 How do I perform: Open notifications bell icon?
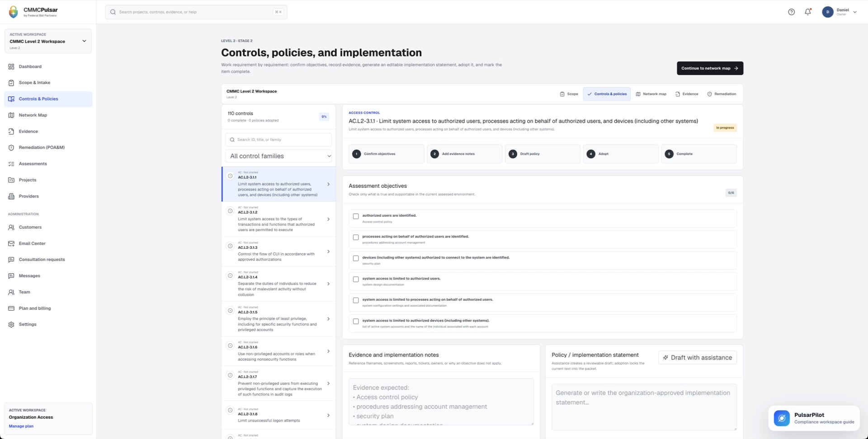[808, 12]
